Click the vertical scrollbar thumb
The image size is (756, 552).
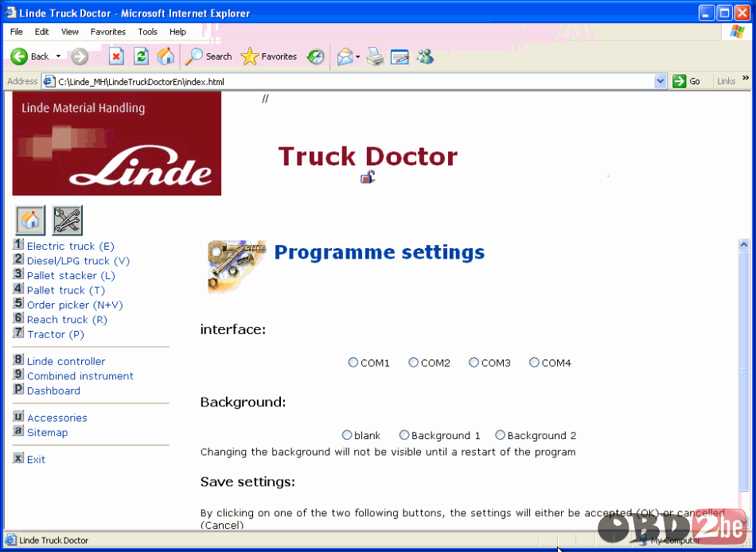pyautogui.click(x=743, y=370)
